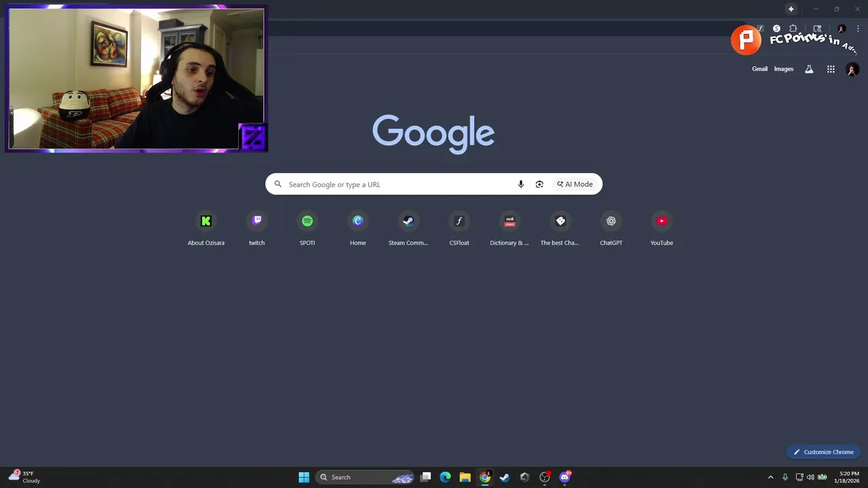Open volume control in system tray

coord(810,477)
